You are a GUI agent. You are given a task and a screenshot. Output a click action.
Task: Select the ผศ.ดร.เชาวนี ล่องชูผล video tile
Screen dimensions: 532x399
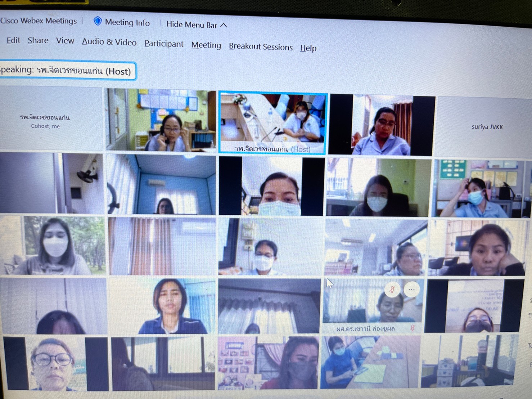coord(373,306)
